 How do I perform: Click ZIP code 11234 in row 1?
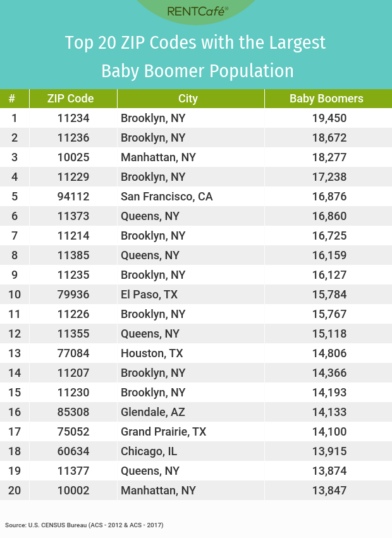[73, 118]
